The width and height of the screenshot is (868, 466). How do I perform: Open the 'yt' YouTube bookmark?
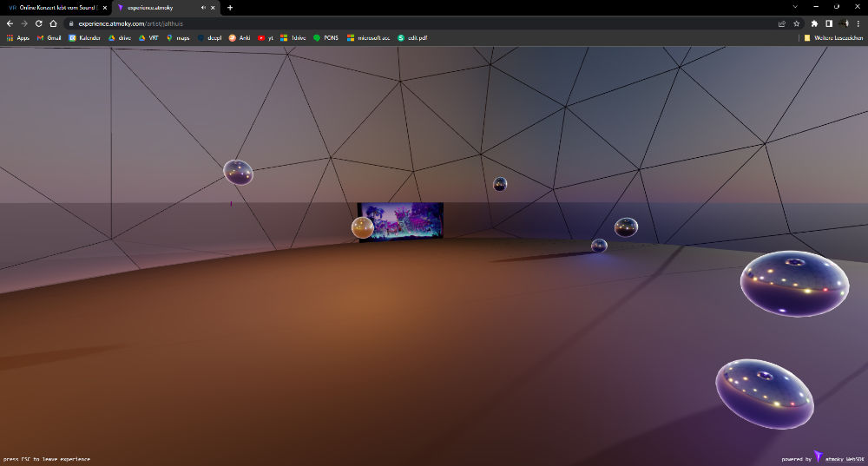coord(265,38)
